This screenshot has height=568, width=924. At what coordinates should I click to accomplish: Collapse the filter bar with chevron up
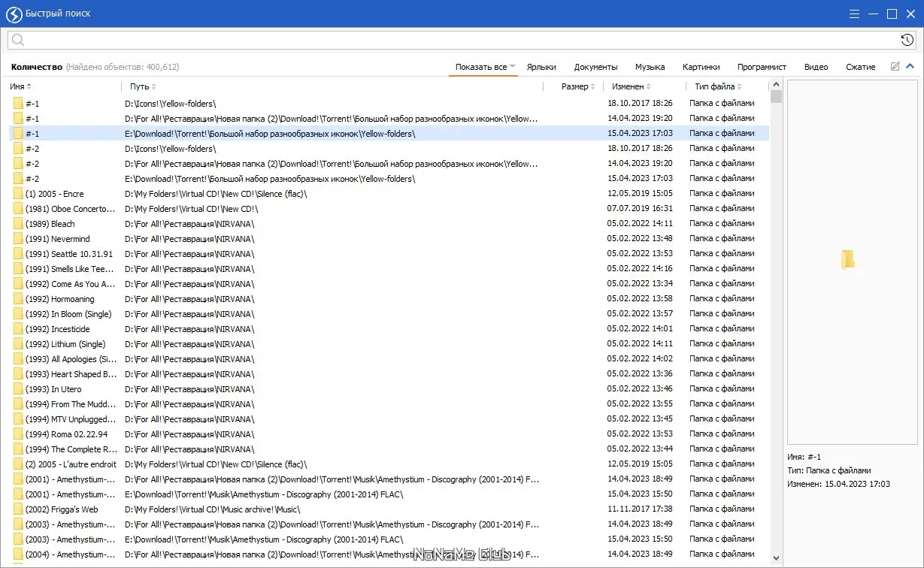tap(910, 67)
